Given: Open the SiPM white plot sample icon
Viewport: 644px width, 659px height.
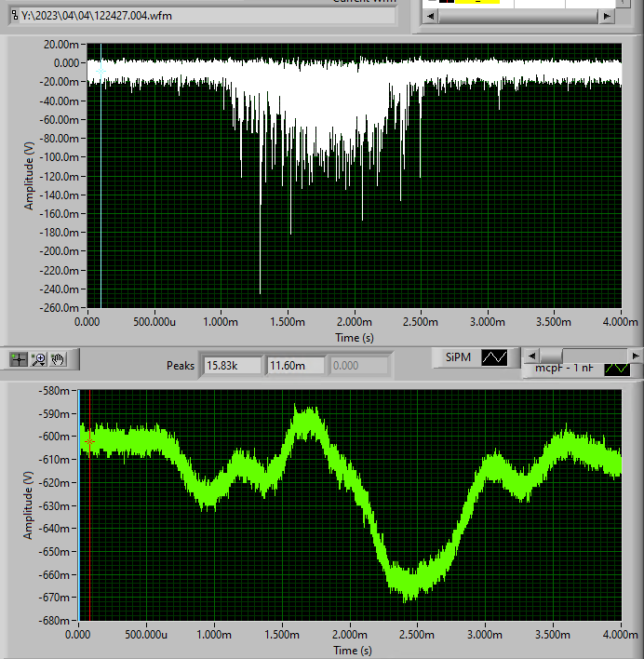Looking at the screenshot, I should 494,357.
